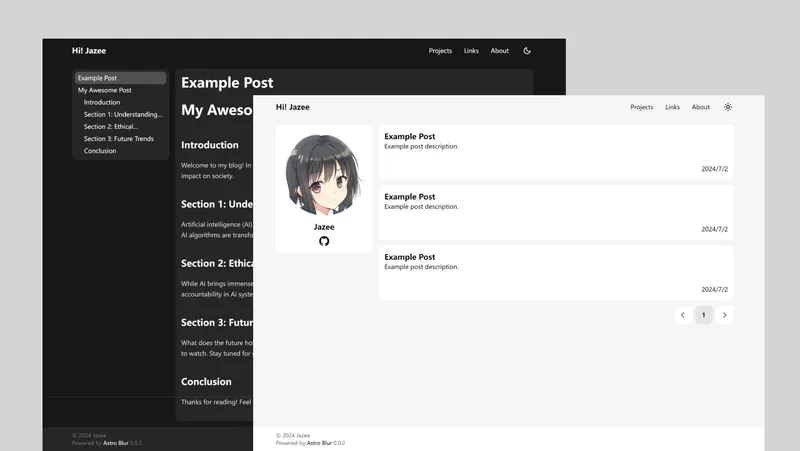Image resolution: width=800 pixels, height=451 pixels.
Task: Open the GitHub icon under Jazee's avatar
Action: tap(324, 241)
